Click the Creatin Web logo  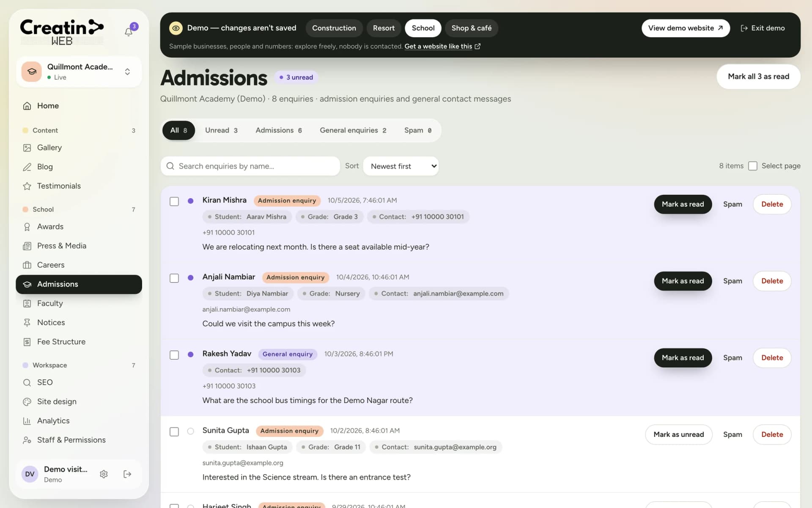(62, 32)
